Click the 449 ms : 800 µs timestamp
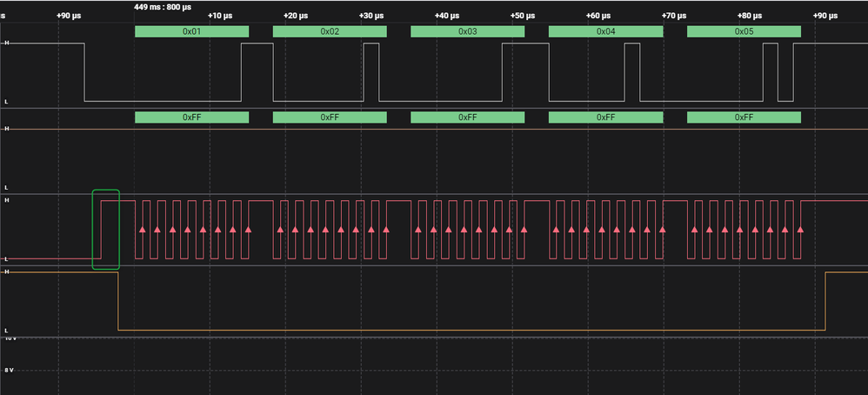Viewport: 868px width, 395px height. 163,6
